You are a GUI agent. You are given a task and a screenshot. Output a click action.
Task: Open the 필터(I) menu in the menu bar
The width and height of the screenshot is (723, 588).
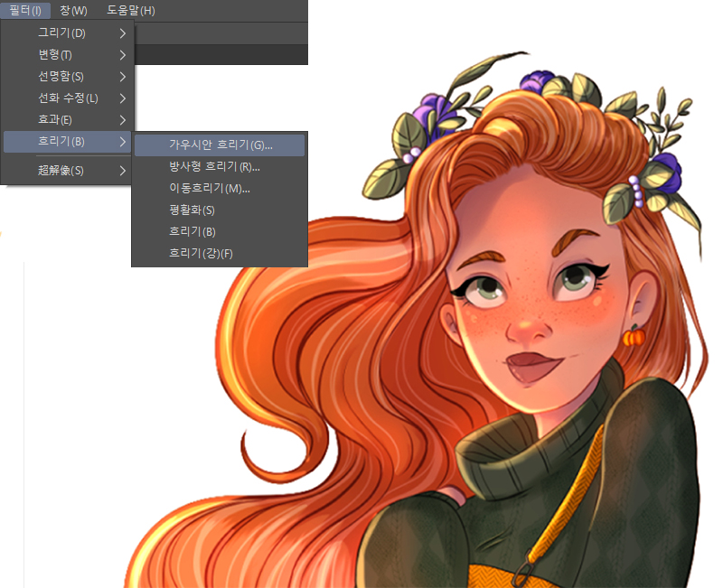tap(25, 10)
